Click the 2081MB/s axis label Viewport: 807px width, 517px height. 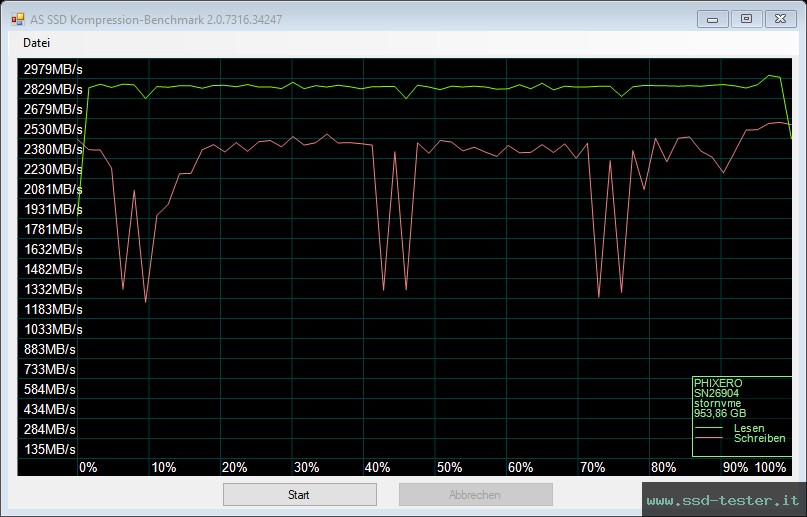pos(53,189)
